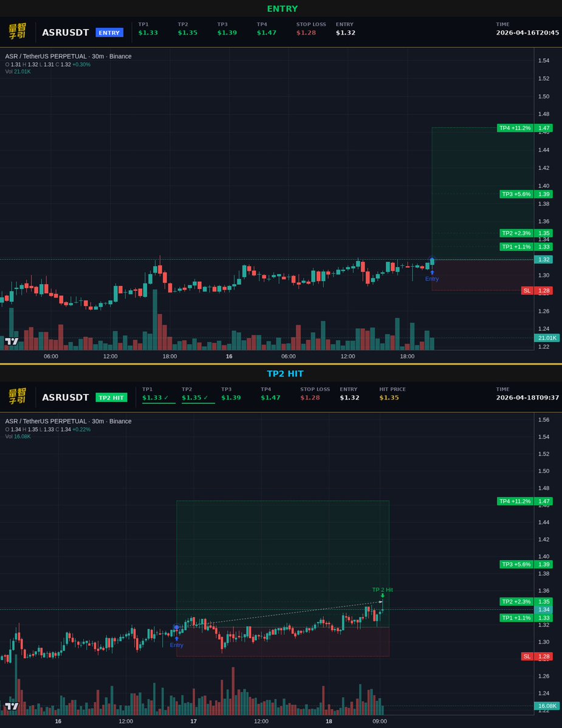The width and height of the screenshot is (562, 728).
Task: Click the 'TP1 +1.1%' label on the ENTRY chart
Action: 516,247
